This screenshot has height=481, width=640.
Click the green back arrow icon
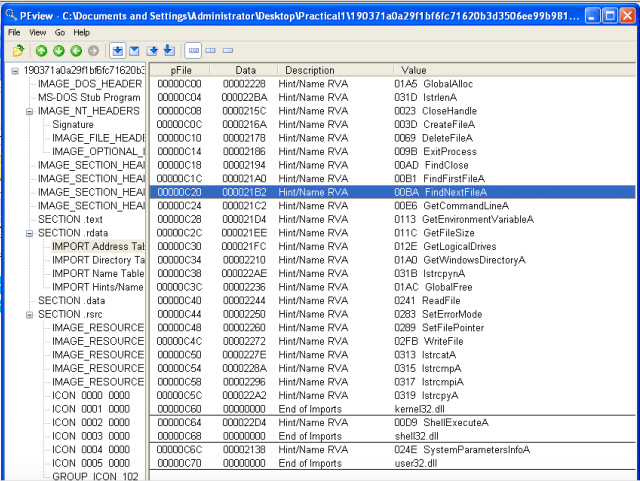pos(76,50)
